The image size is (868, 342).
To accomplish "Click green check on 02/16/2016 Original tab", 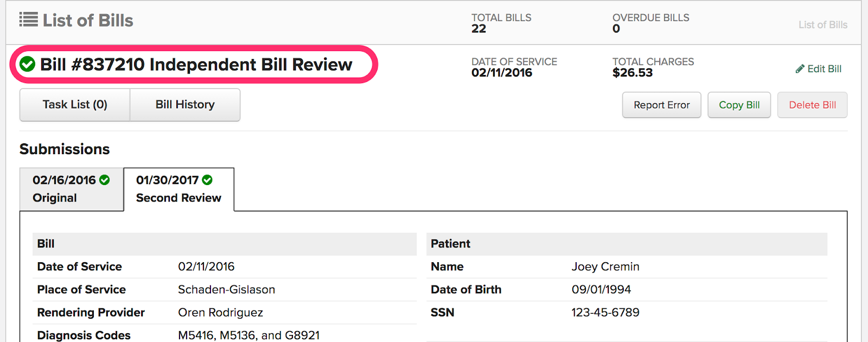I will pyautogui.click(x=105, y=180).
